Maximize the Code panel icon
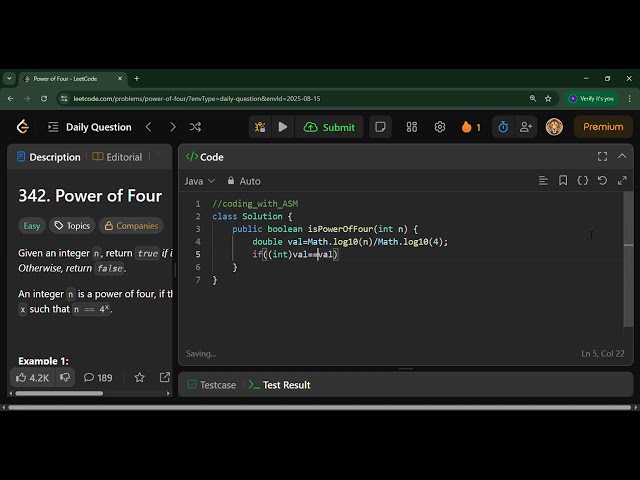 [602, 156]
